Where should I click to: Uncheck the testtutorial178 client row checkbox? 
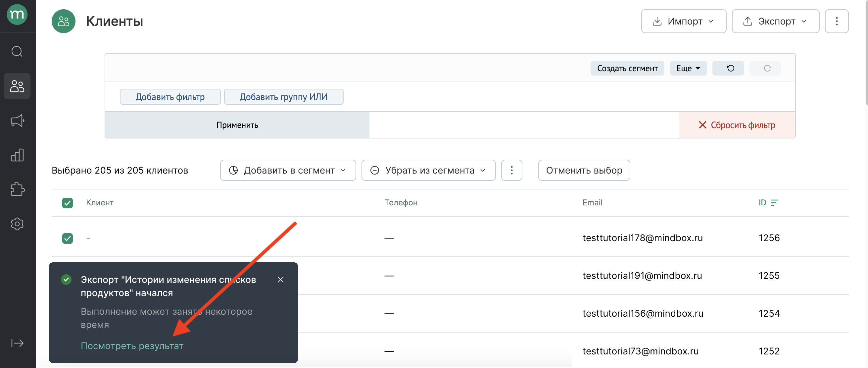click(x=68, y=238)
